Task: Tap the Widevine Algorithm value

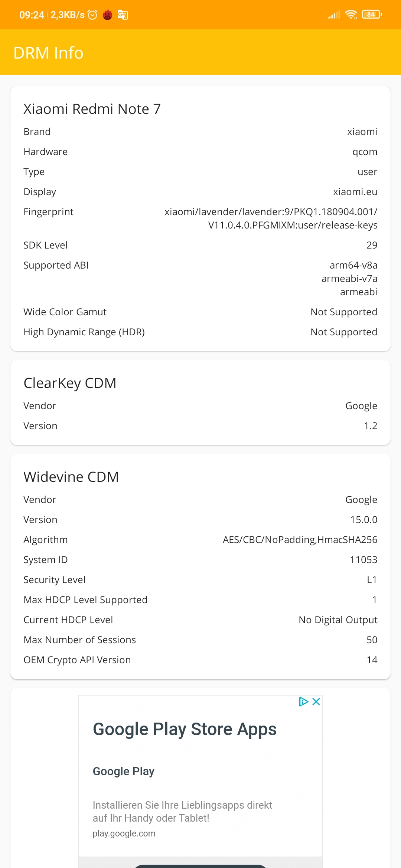Action: 300,540
